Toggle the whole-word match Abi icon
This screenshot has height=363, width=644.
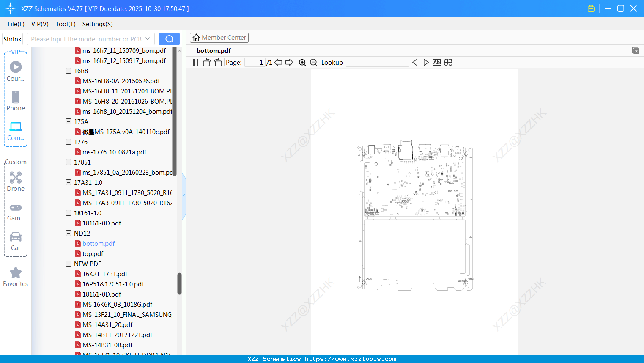(437, 63)
